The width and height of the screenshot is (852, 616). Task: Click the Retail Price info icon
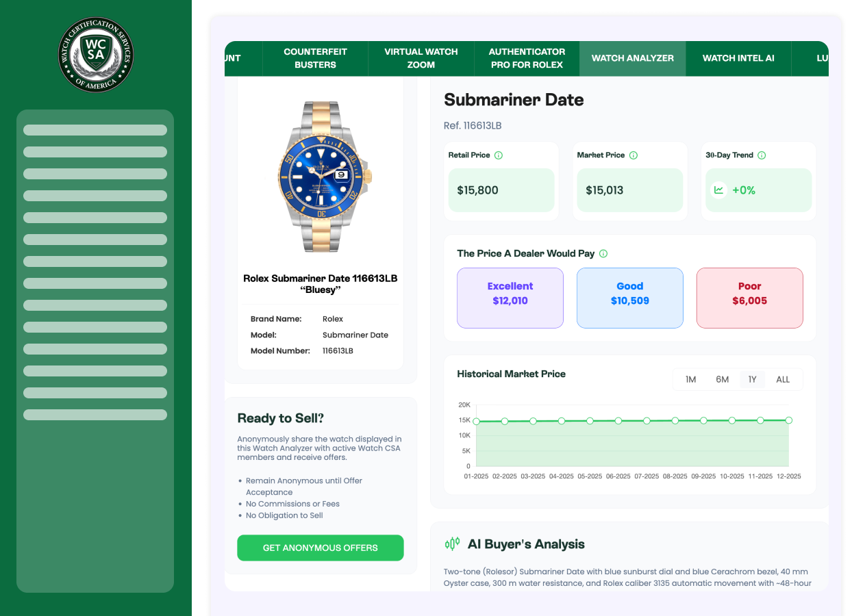point(499,155)
